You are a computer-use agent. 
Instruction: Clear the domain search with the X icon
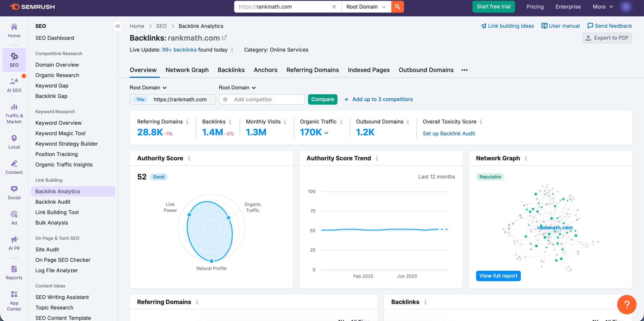tap(334, 7)
